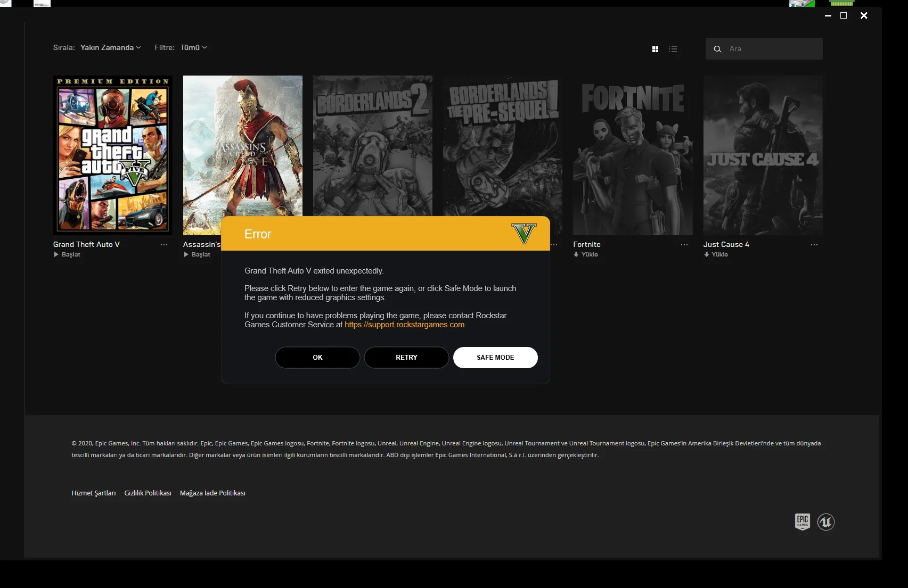The image size is (908, 588).
Task: Open the Yakın Zamanda sort dropdown
Action: click(x=110, y=47)
